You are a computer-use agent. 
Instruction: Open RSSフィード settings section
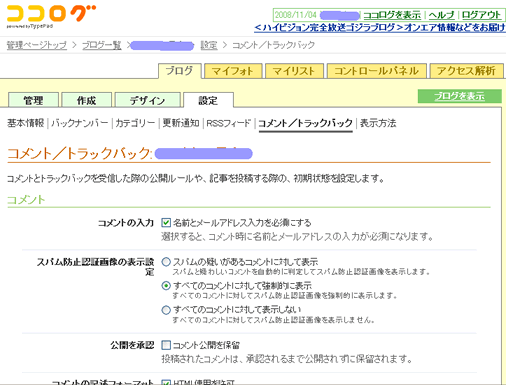pyautogui.click(x=229, y=123)
